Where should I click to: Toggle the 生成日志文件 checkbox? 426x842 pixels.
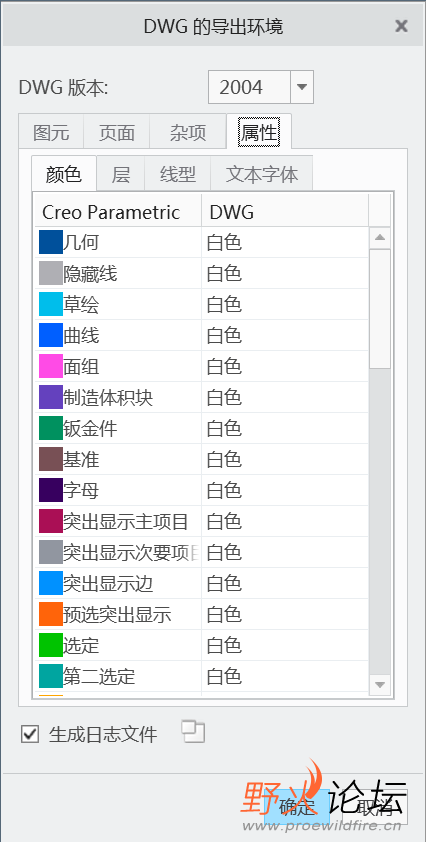[30, 734]
